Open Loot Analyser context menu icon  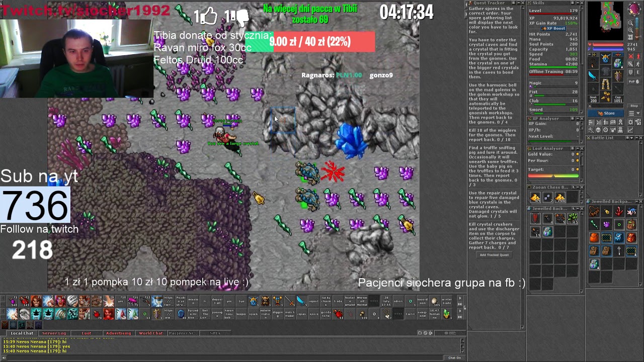(573, 148)
